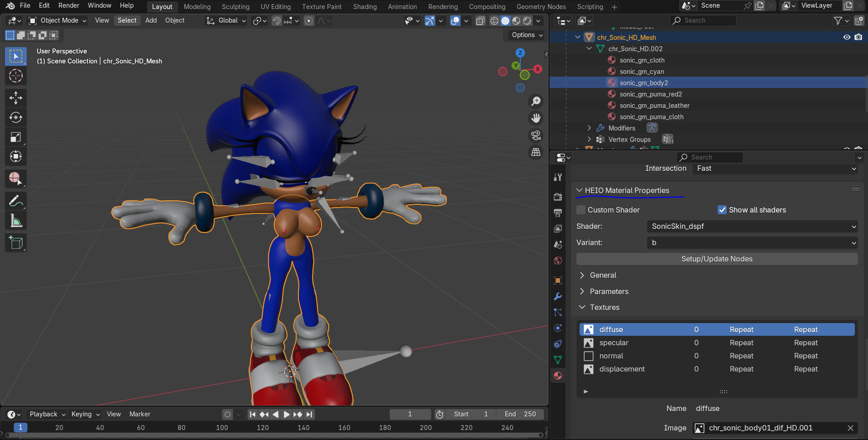The image size is (868, 440).
Task: Hide chr_Sonic_HD_Mesh with the eye icon
Action: click(847, 37)
